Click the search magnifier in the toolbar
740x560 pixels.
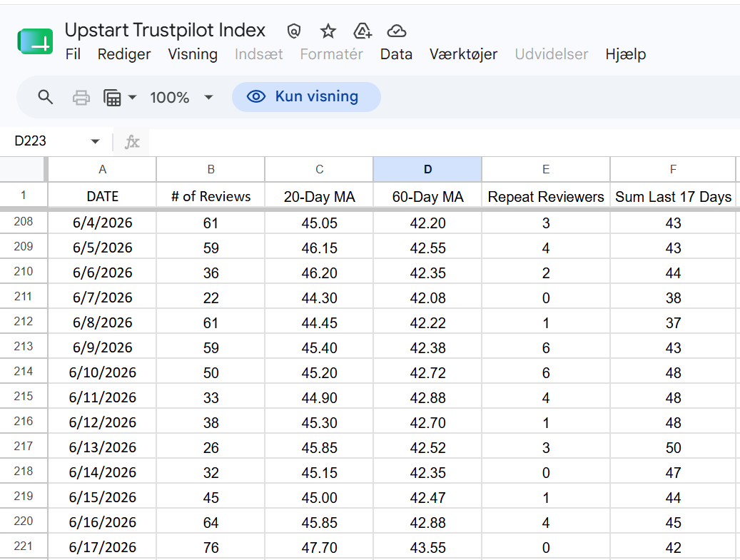[x=45, y=97]
